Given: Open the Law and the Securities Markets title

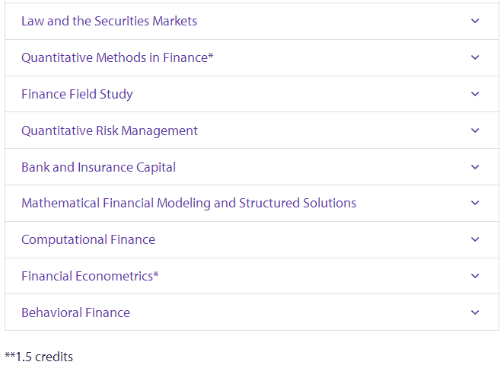Looking at the screenshot, I should pos(109,21).
